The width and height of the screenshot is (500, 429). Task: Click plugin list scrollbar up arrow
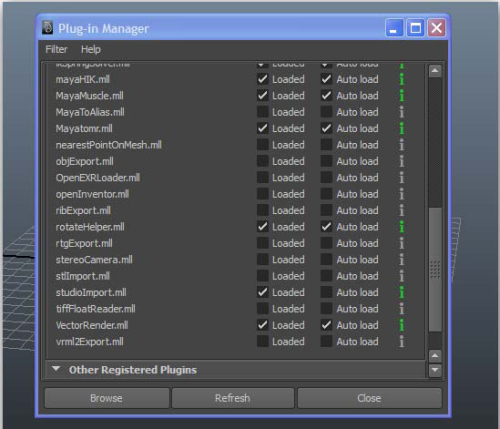click(x=435, y=71)
